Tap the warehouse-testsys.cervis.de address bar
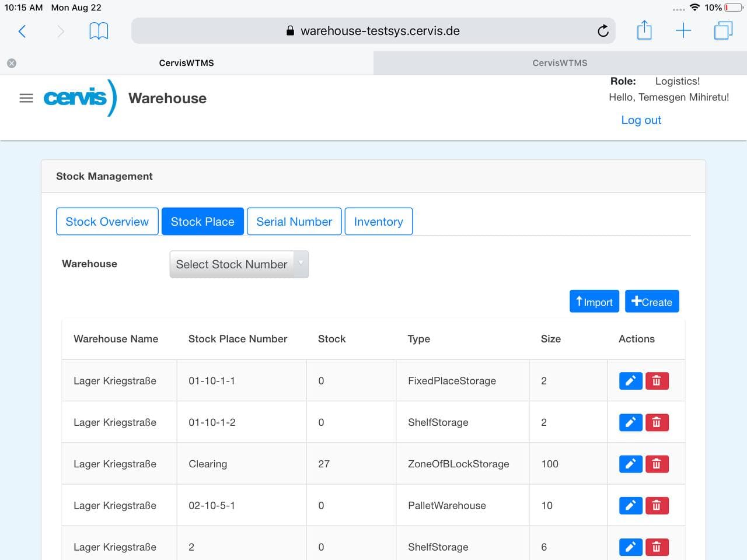The image size is (747, 560). (x=373, y=31)
